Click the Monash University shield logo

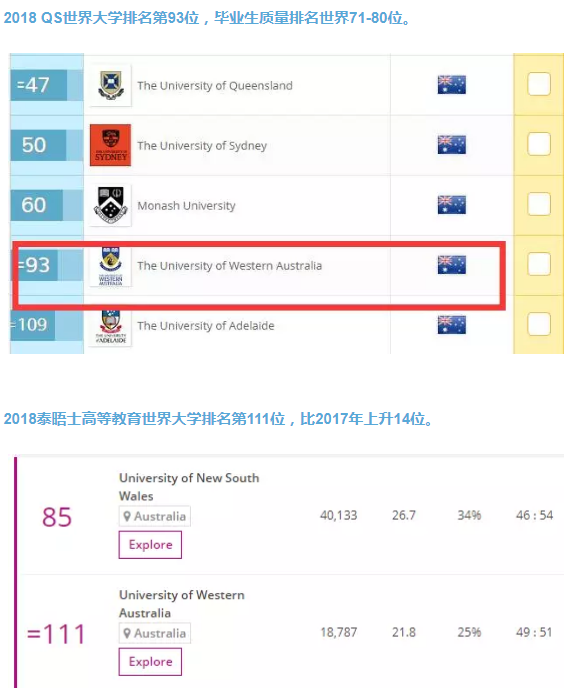pyautogui.click(x=110, y=205)
